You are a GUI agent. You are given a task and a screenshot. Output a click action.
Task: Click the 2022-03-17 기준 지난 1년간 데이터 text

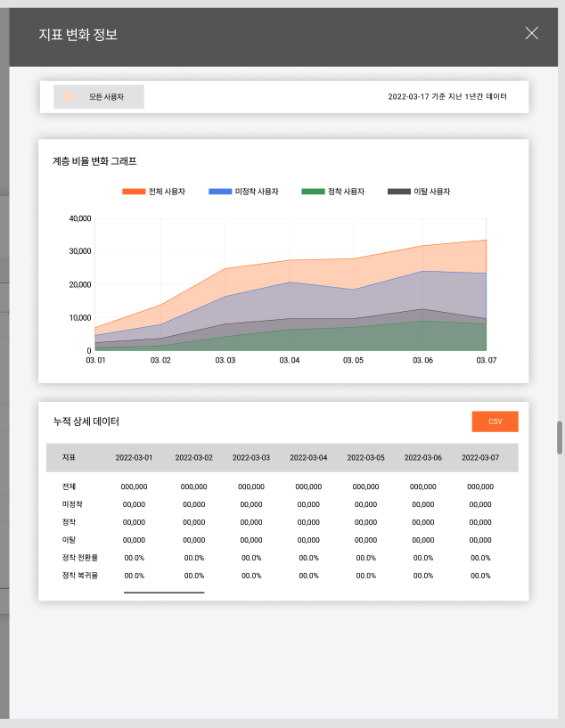(x=447, y=96)
